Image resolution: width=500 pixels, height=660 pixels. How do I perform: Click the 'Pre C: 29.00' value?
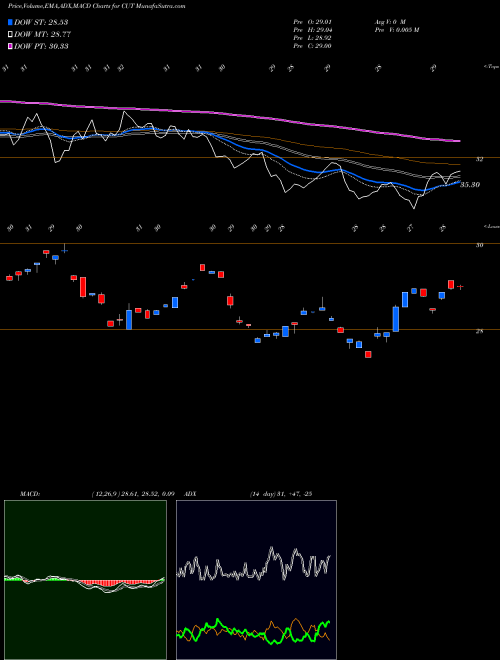[x=313, y=46]
